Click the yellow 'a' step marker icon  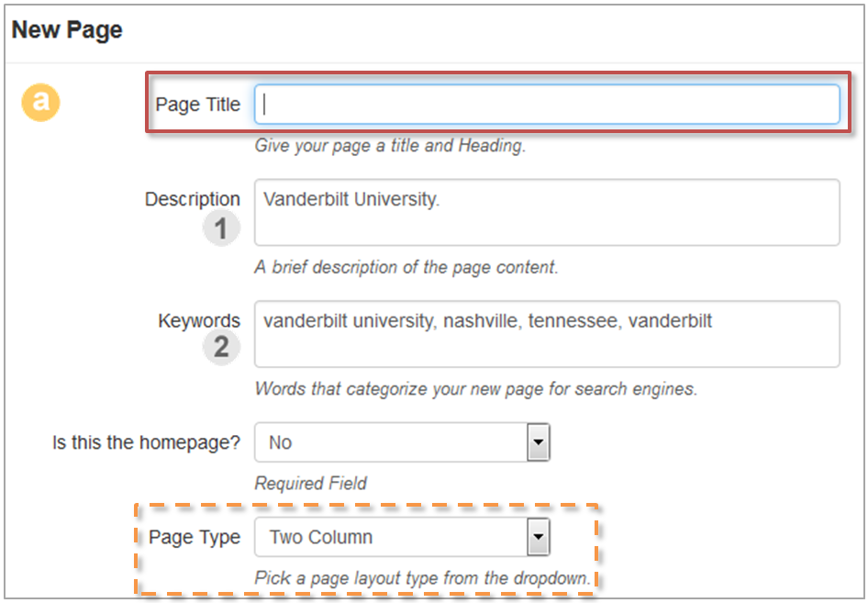40,103
